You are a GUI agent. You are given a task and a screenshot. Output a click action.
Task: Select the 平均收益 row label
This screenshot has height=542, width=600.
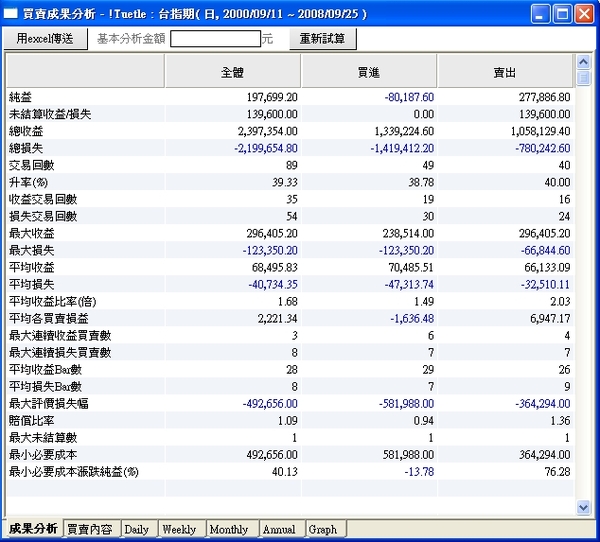click(32, 267)
